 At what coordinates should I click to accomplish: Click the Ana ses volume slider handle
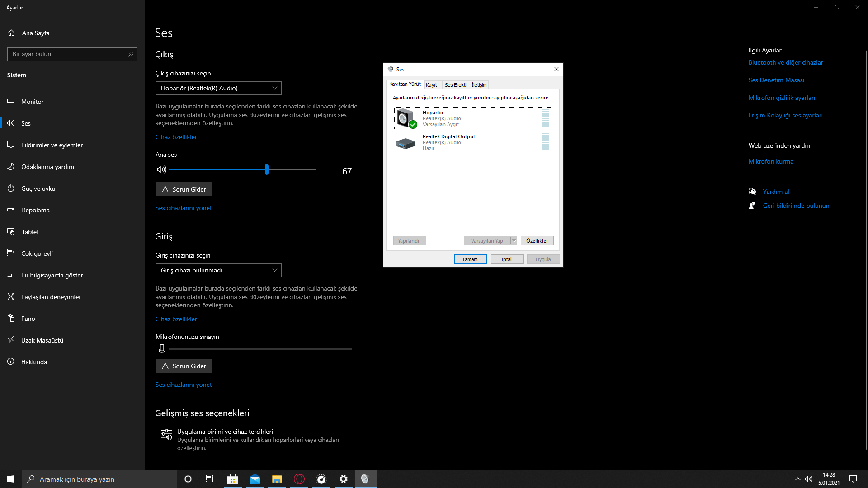(267, 169)
